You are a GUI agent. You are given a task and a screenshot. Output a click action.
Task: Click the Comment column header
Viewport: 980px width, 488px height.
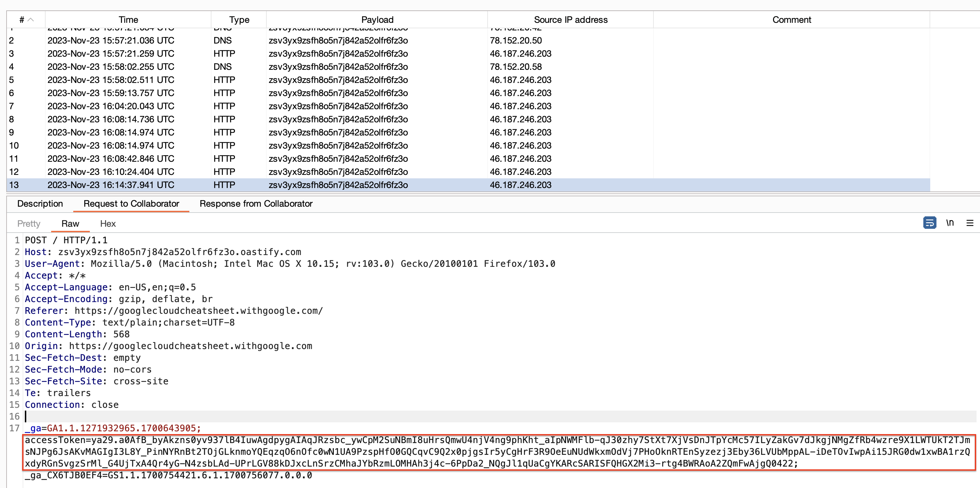(791, 20)
